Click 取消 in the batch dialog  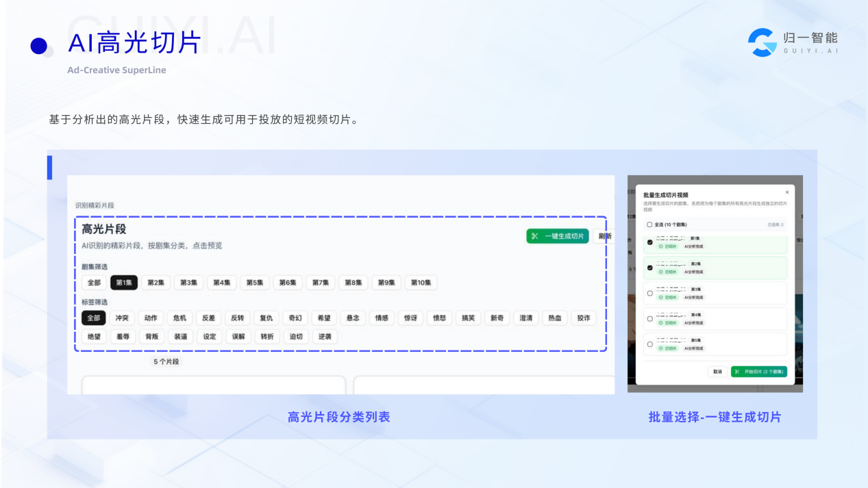click(717, 372)
